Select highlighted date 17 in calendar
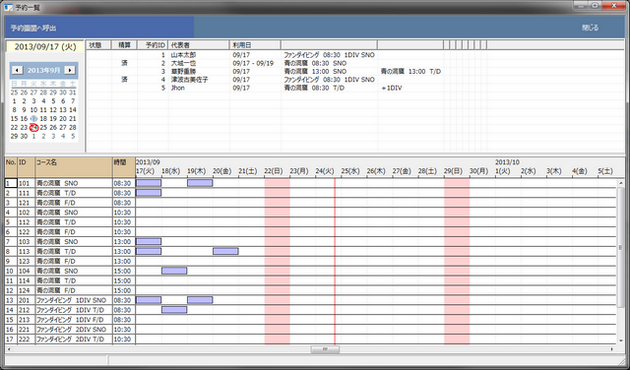The image size is (630, 370). [x=34, y=119]
